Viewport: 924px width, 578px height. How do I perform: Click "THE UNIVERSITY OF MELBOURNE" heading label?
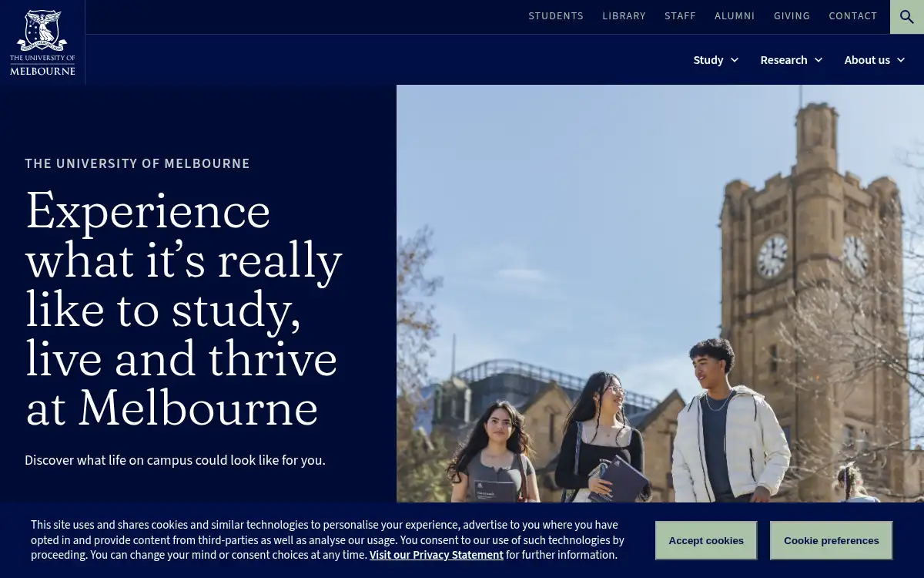point(137,163)
